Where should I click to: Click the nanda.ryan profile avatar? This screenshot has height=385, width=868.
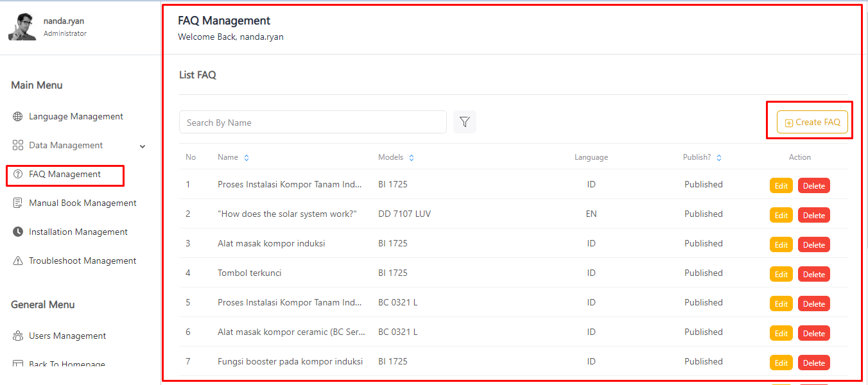coord(22,27)
